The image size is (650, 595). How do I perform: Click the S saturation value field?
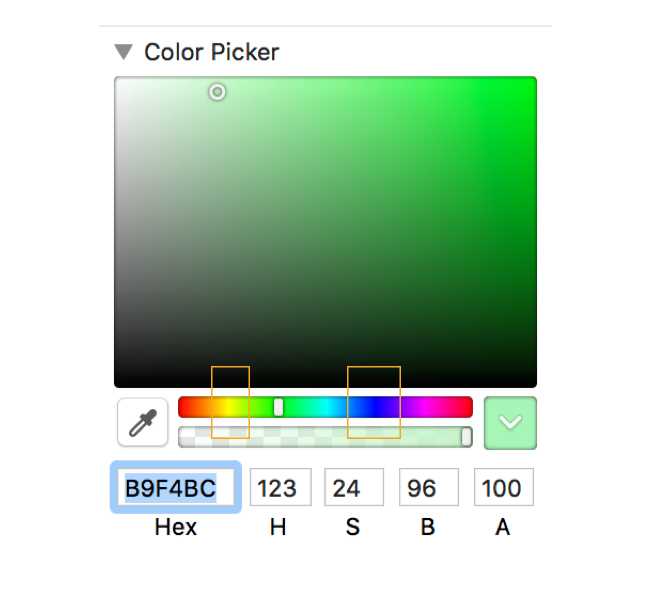pos(353,488)
